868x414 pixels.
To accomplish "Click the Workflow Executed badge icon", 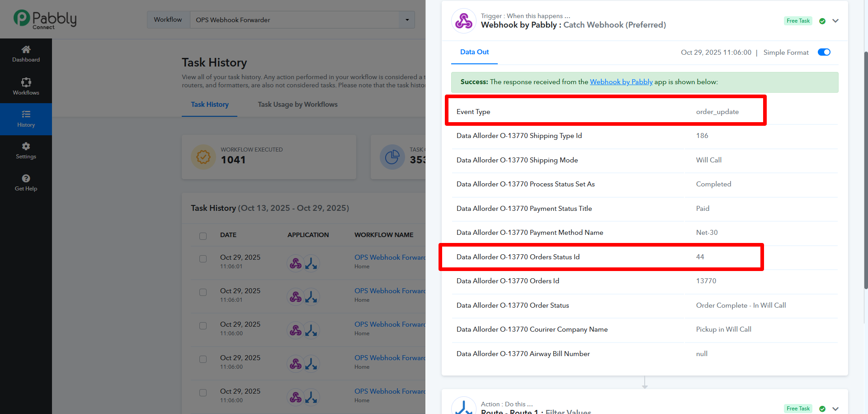I will coord(203,157).
